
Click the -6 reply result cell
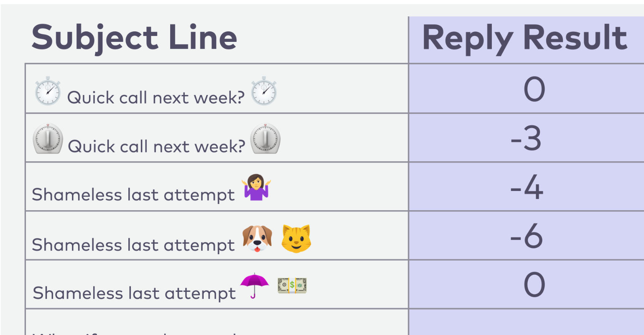coord(526,236)
